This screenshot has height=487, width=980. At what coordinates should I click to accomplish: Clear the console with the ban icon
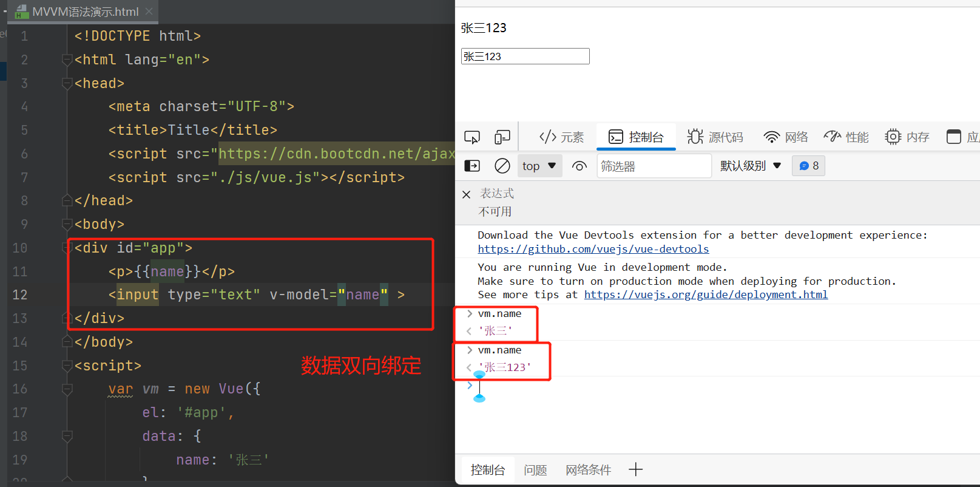[502, 166]
